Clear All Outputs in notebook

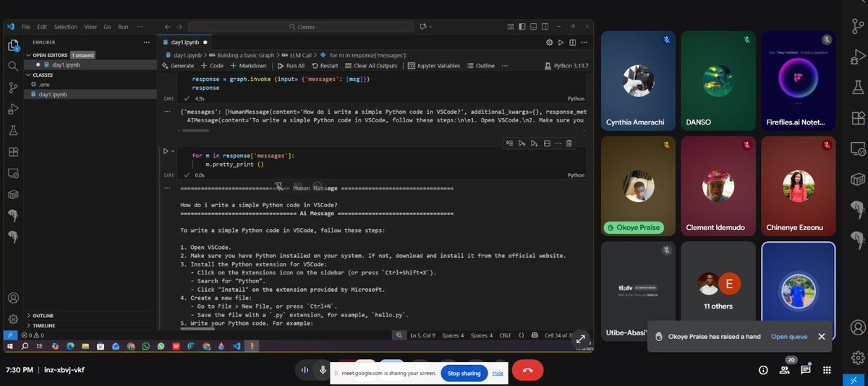tap(370, 65)
